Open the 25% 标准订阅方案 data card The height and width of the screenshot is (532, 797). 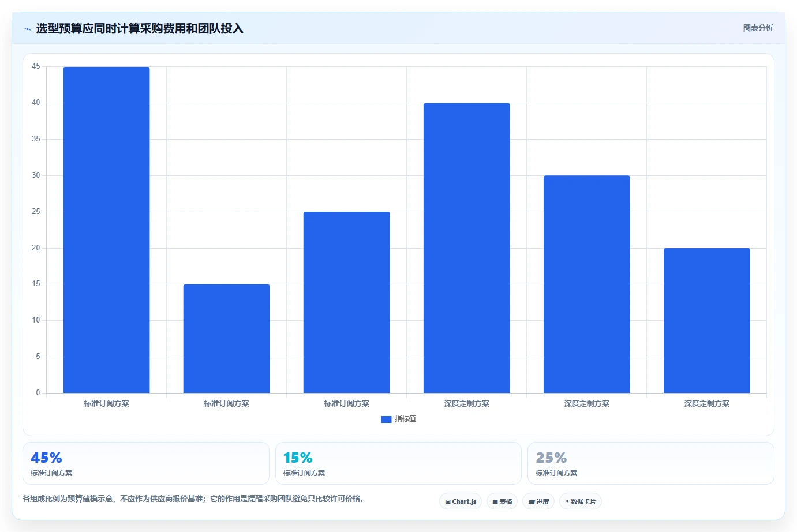pos(651,463)
